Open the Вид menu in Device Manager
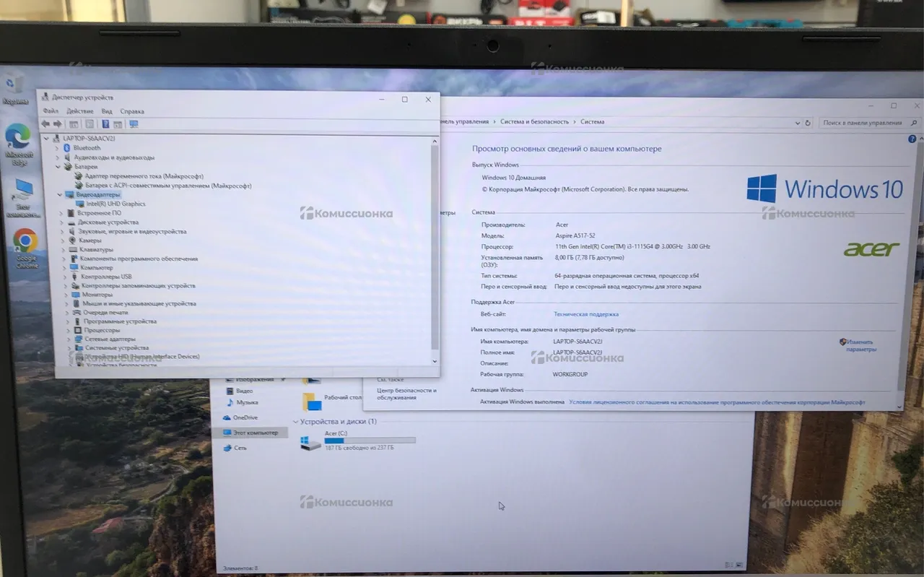The height and width of the screenshot is (577, 924). tap(107, 111)
